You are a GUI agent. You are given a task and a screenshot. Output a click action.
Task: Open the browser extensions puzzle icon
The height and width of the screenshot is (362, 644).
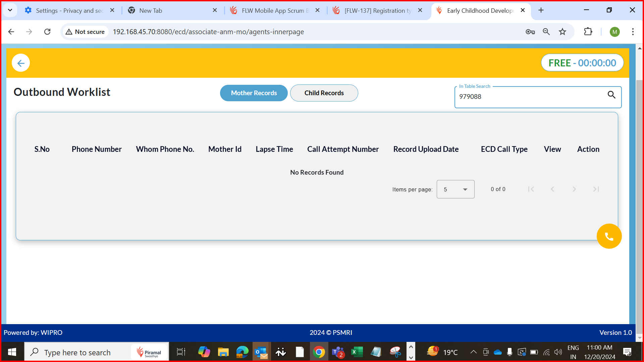(x=588, y=32)
